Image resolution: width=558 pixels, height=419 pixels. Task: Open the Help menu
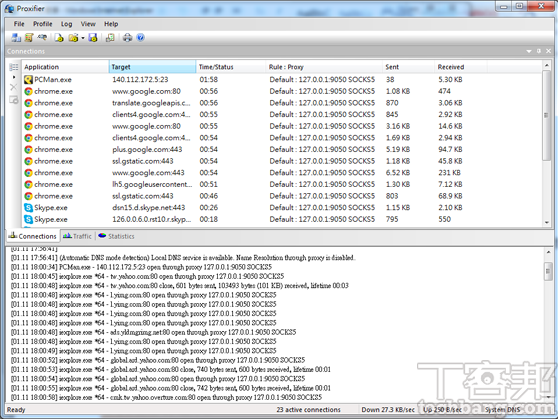(x=111, y=24)
